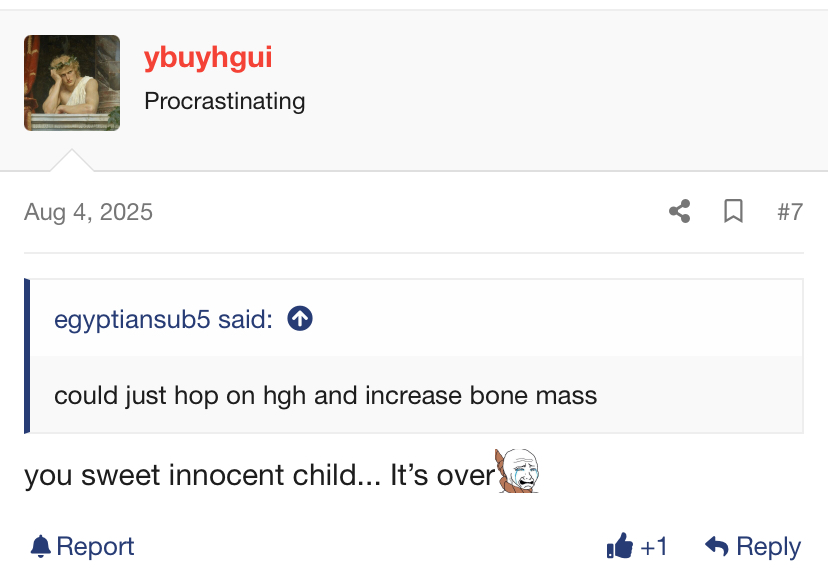Open ybuyhgui's avatar picture

[x=72, y=83]
